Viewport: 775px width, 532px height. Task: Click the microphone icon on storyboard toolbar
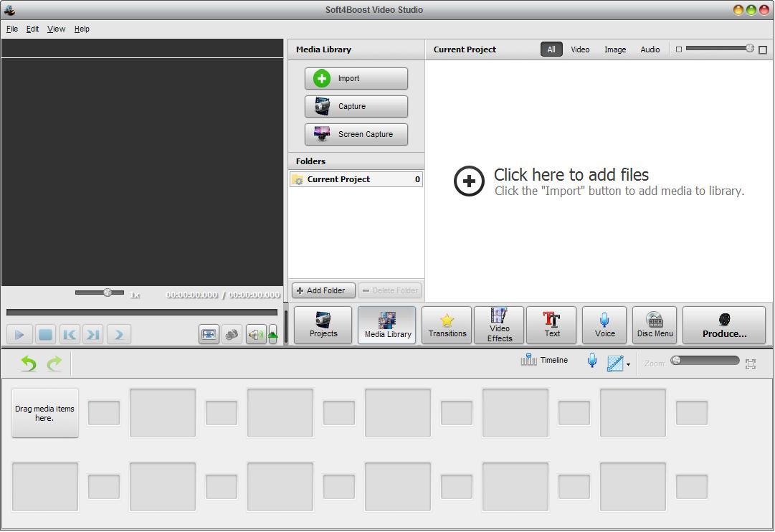(x=591, y=361)
